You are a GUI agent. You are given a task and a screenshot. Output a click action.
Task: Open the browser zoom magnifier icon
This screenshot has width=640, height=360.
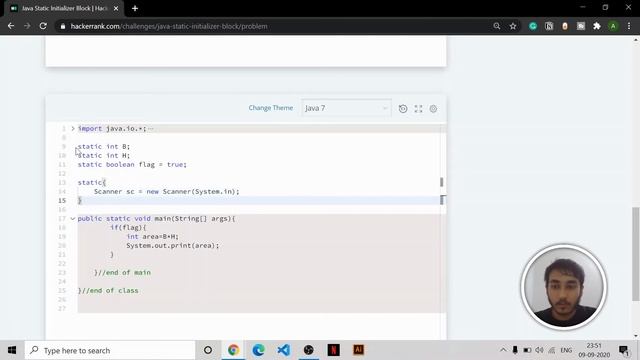pyautogui.click(x=497, y=26)
